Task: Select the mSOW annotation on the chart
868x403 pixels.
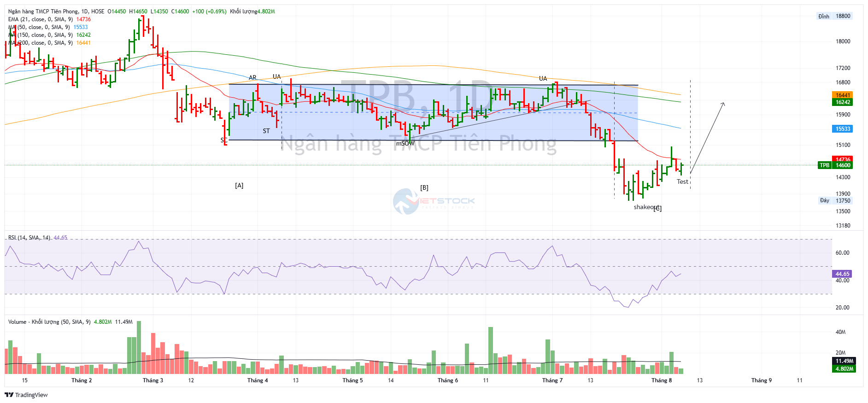Action: click(x=405, y=144)
